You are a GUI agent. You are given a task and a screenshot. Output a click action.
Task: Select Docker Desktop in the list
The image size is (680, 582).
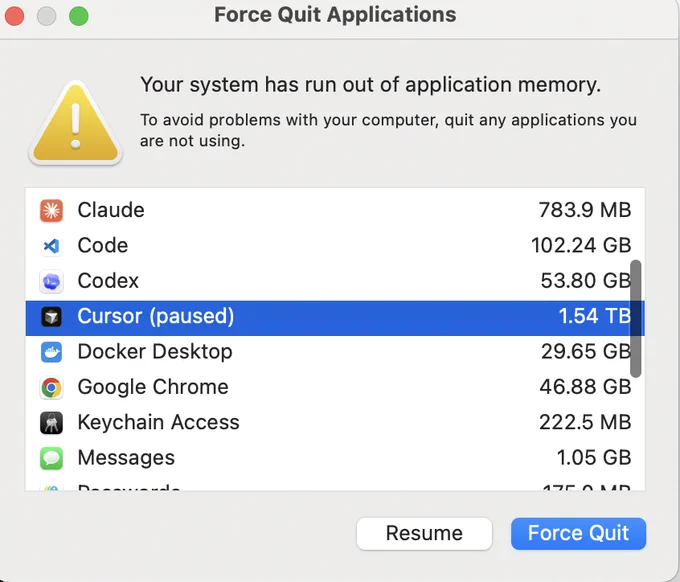pyautogui.click(x=155, y=352)
